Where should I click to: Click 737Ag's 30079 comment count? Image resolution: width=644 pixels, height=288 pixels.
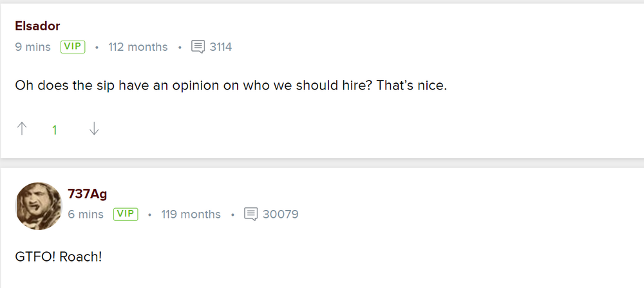coord(281,214)
